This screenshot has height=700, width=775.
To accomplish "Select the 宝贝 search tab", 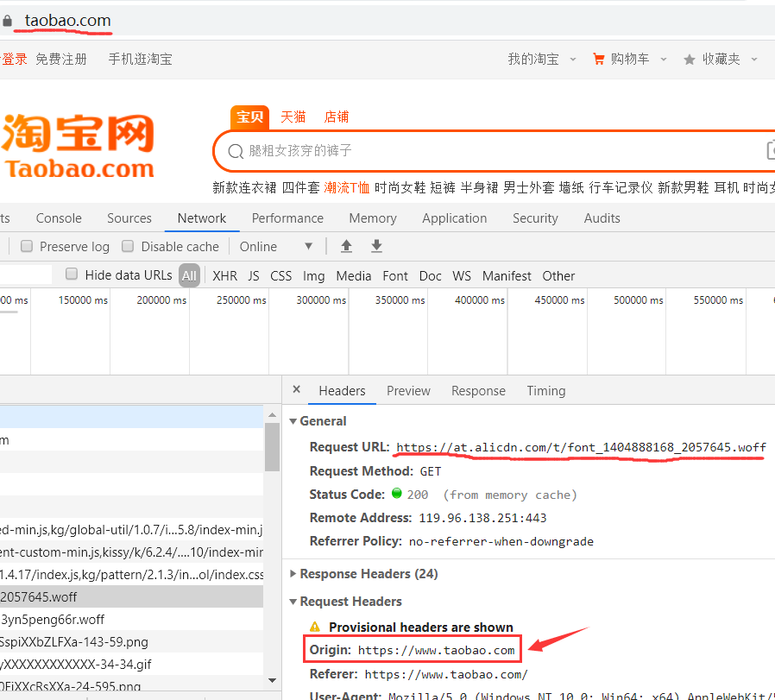I will click(249, 117).
